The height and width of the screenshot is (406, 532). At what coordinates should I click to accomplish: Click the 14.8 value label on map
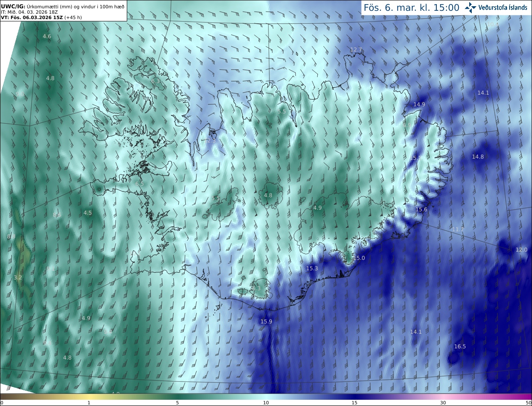click(x=478, y=157)
